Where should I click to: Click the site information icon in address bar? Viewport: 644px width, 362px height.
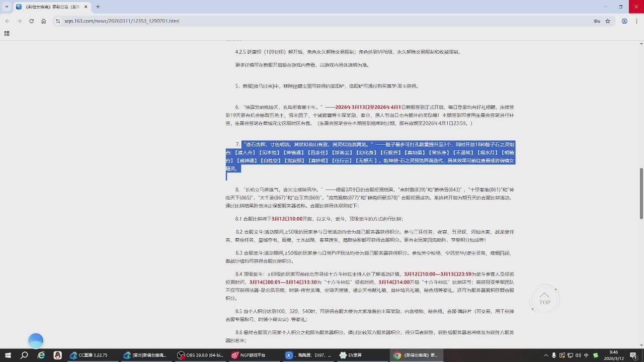click(58, 21)
